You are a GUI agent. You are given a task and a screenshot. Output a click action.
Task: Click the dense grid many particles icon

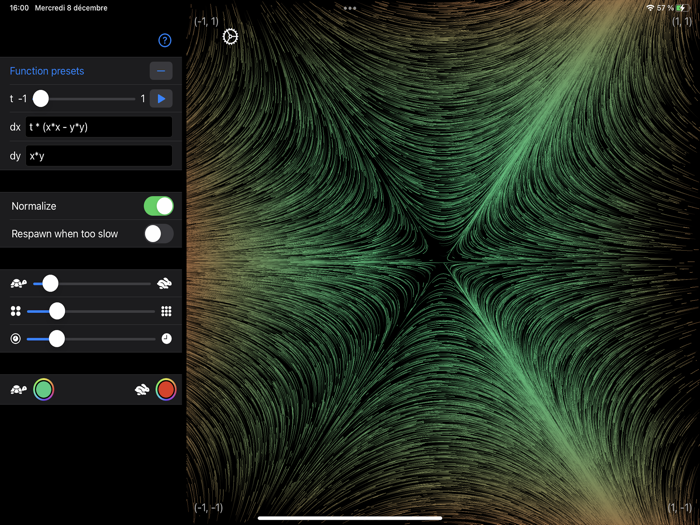click(166, 311)
